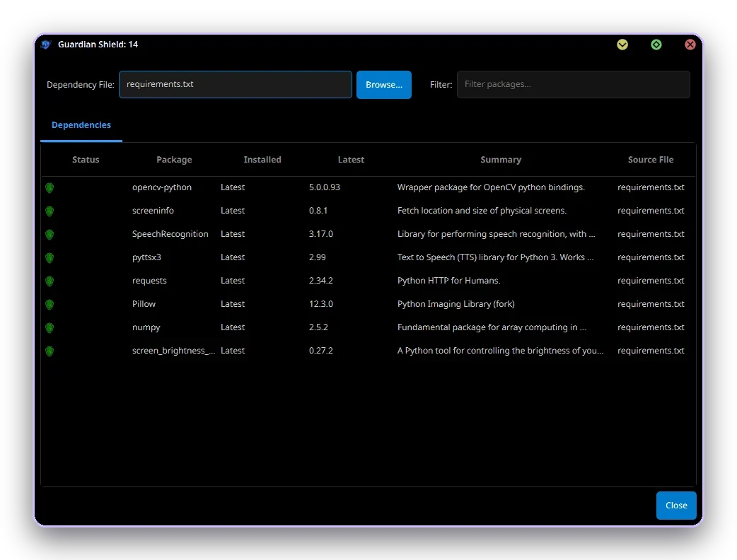Click requirements.txt source in requests row
Image resolution: width=737 pixels, height=560 pixels.
pos(651,281)
